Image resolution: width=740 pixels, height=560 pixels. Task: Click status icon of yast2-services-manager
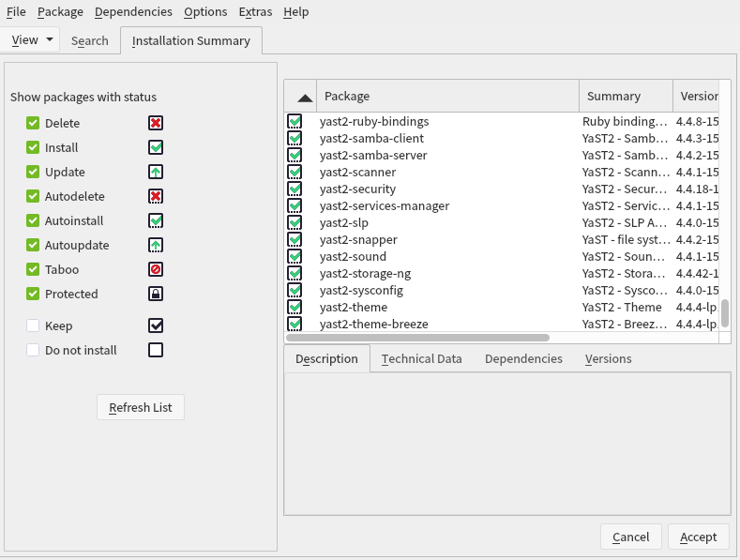(x=294, y=205)
